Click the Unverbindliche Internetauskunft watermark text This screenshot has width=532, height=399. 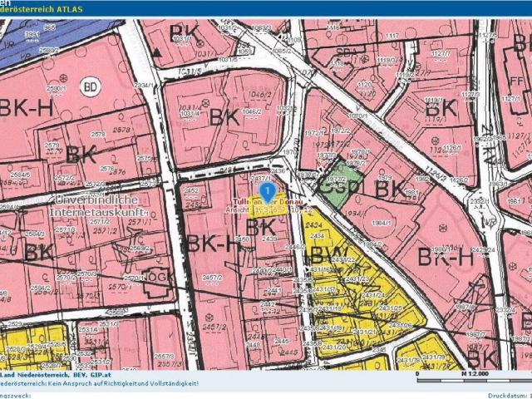pyautogui.click(x=96, y=207)
